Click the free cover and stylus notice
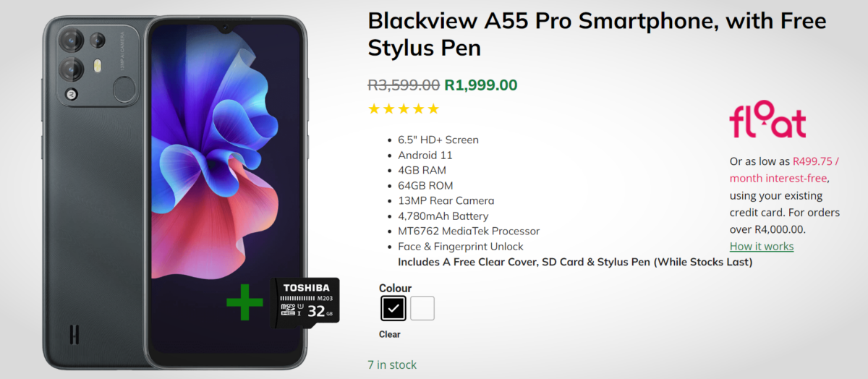 pyautogui.click(x=575, y=262)
